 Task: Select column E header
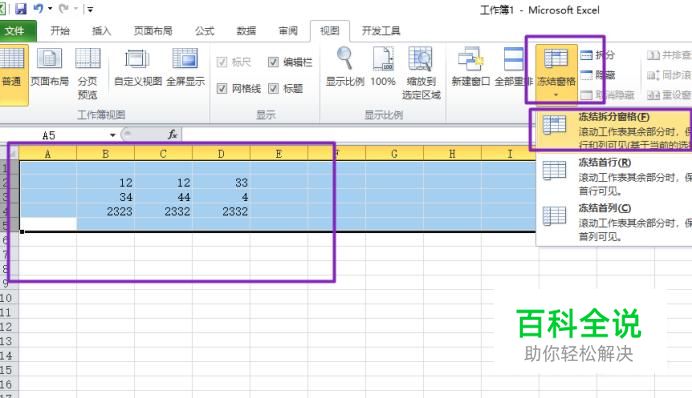tap(279, 154)
